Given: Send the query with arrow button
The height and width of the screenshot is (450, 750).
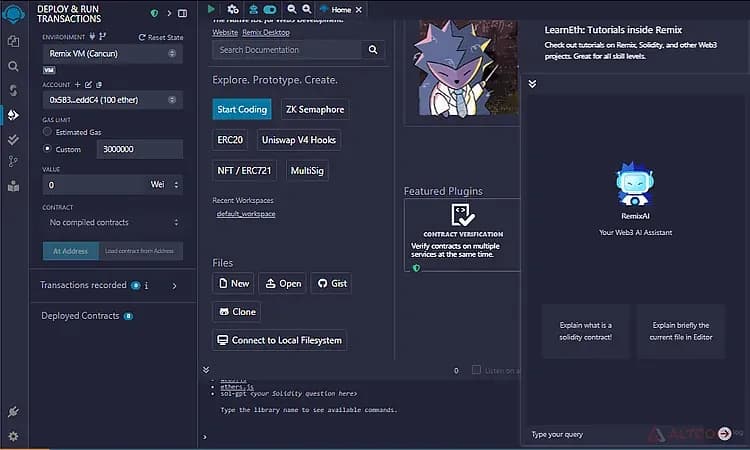Looking at the screenshot, I should [x=724, y=433].
